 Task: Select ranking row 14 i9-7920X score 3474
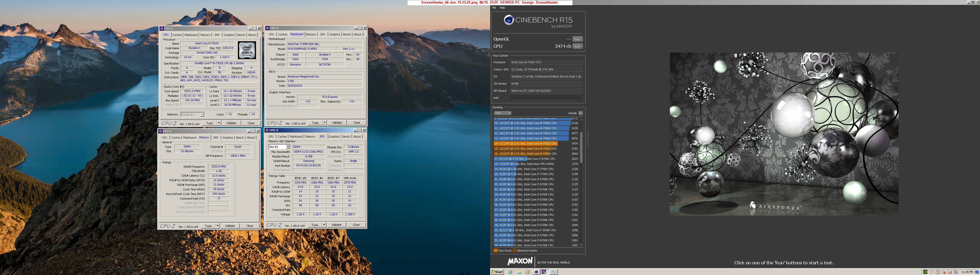pyautogui.click(x=536, y=143)
